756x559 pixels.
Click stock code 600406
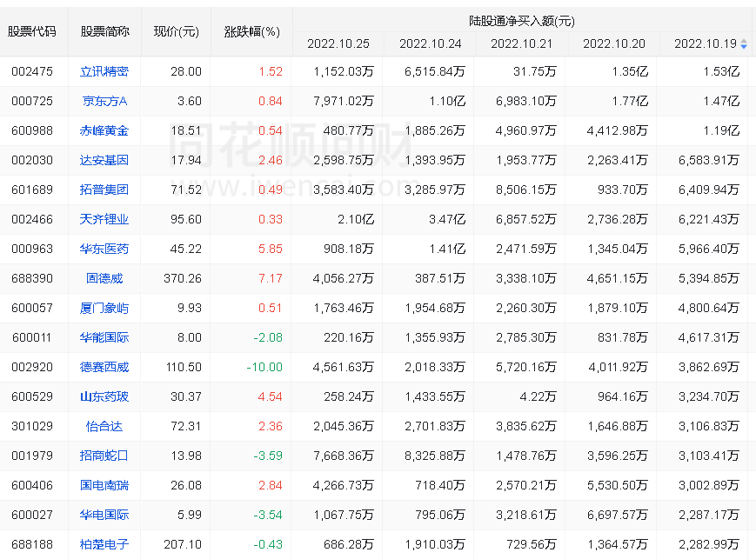[32, 485]
